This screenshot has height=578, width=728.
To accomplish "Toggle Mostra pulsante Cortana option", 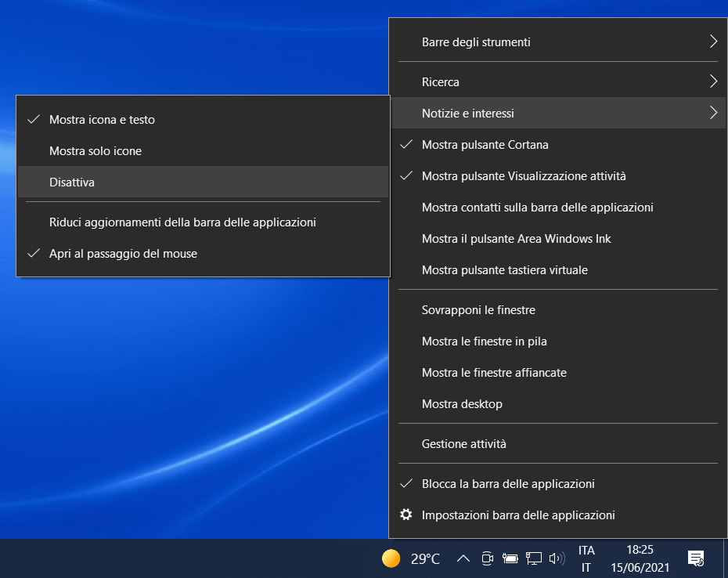I will pyautogui.click(x=485, y=145).
